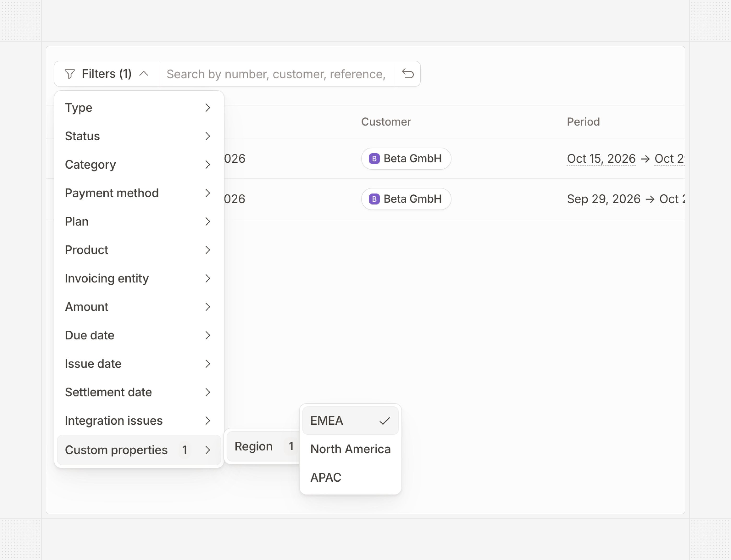The height and width of the screenshot is (560, 731).
Task: Click the funnel filter icon
Action: 70,74
